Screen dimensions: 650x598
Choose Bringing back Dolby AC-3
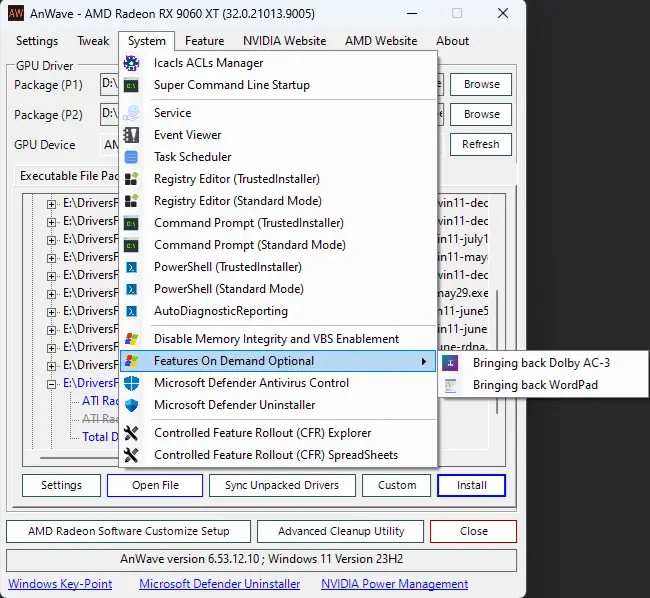click(x=543, y=363)
